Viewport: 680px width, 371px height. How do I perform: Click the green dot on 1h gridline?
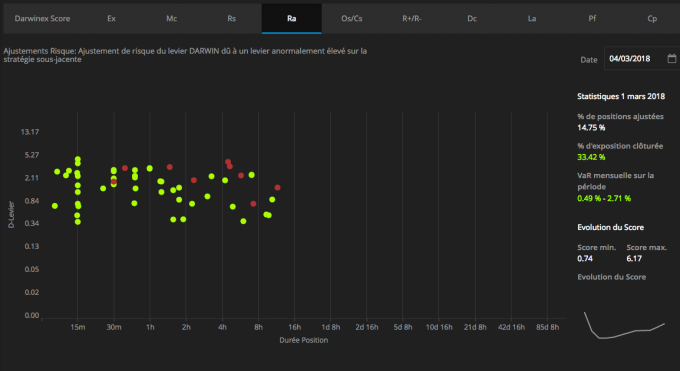coord(150,168)
